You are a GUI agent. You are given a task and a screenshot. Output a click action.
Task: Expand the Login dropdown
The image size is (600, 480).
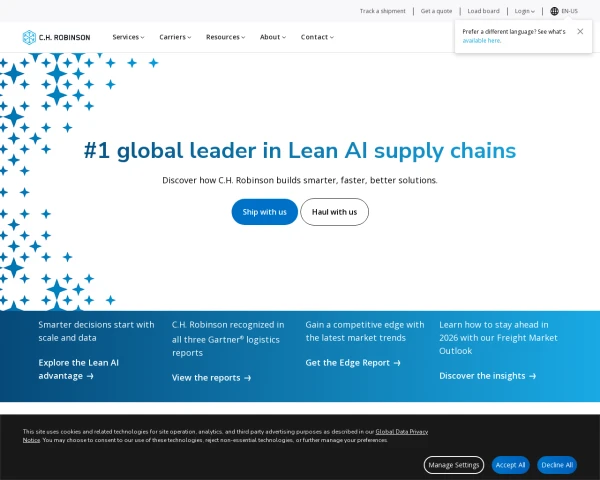point(524,11)
